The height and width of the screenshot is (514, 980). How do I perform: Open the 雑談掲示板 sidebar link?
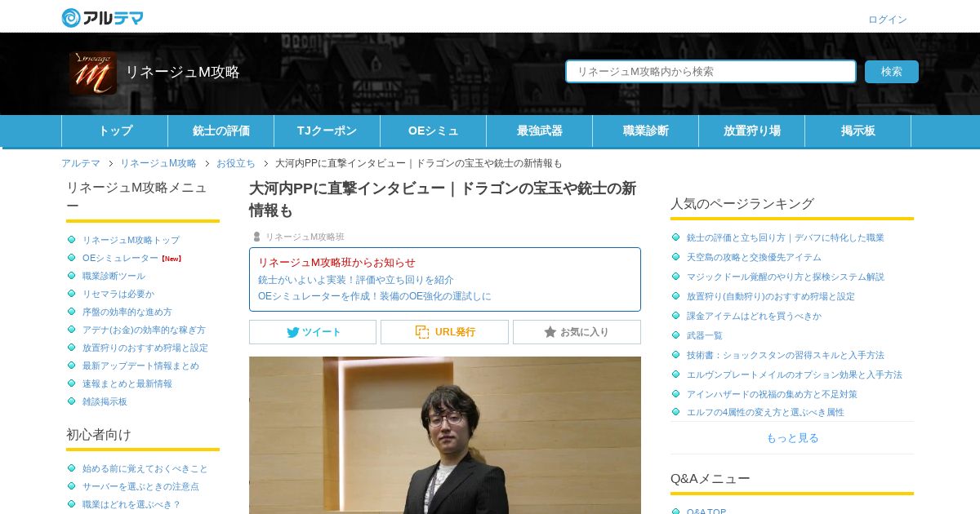coord(105,401)
